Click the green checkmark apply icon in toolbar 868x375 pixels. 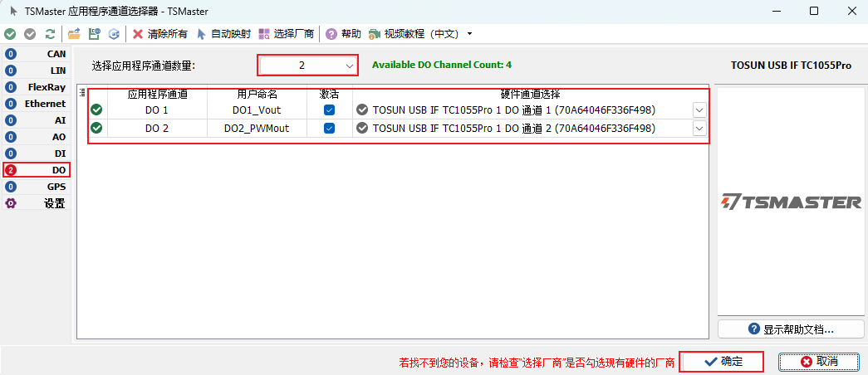click(9, 34)
